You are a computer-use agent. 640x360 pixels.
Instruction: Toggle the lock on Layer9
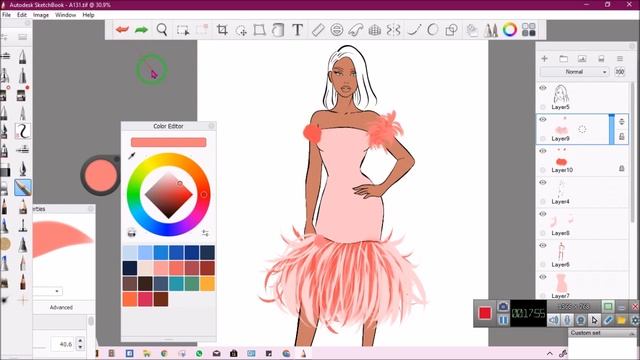[x=622, y=136]
